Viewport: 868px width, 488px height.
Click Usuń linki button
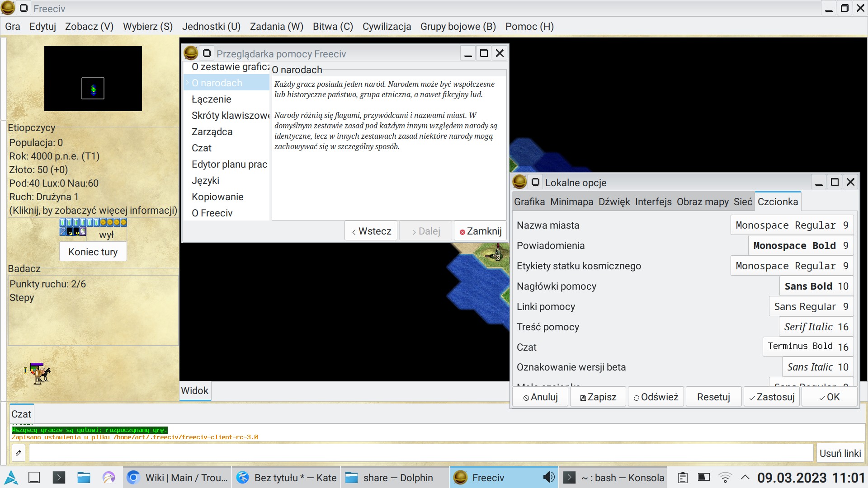[840, 453]
